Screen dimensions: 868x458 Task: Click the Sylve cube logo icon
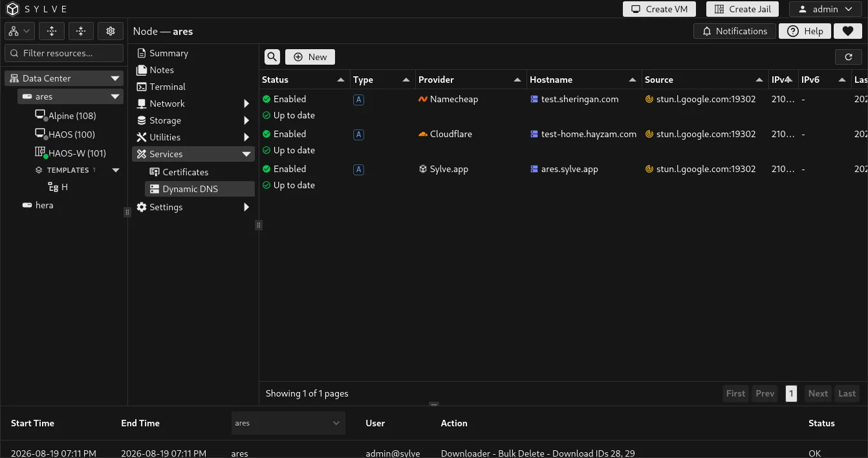pyautogui.click(x=13, y=9)
